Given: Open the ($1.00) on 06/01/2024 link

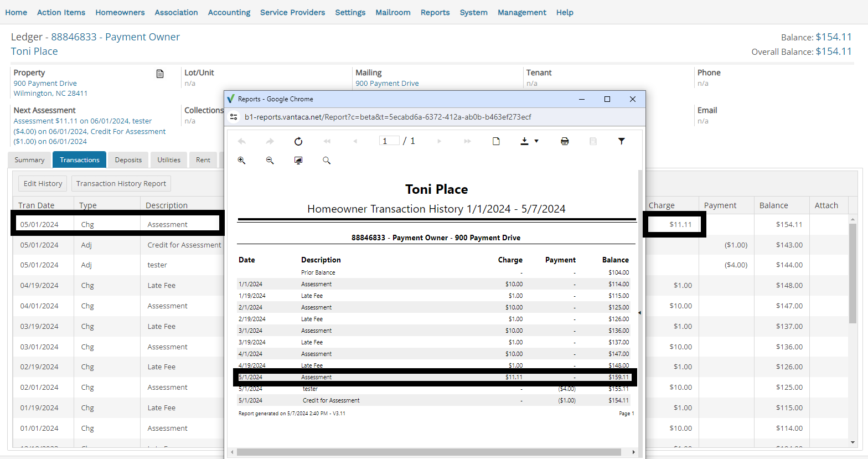Looking at the screenshot, I should point(50,141).
